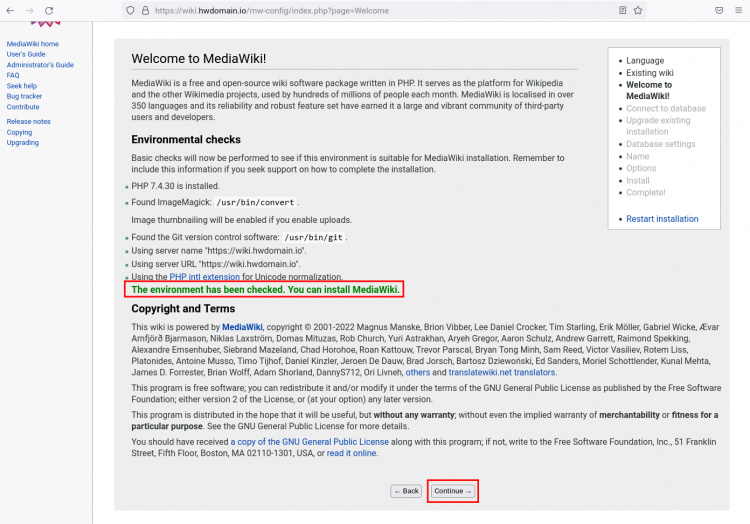
Task: Open Firefox hamburger application menu
Action: click(739, 10)
